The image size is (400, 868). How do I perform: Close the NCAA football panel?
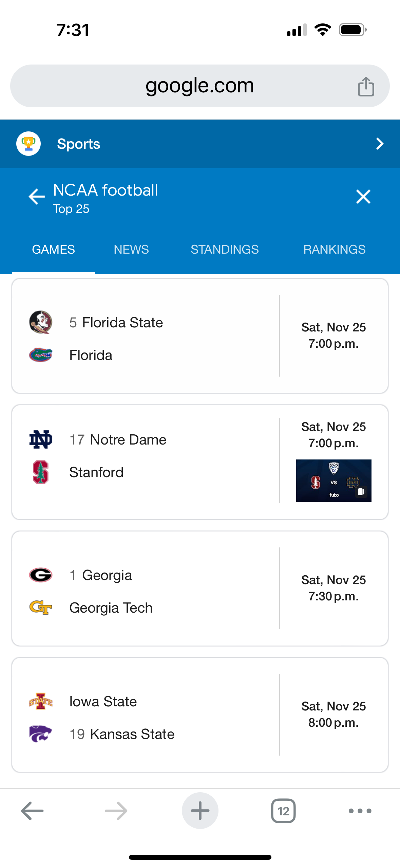tap(363, 197)
